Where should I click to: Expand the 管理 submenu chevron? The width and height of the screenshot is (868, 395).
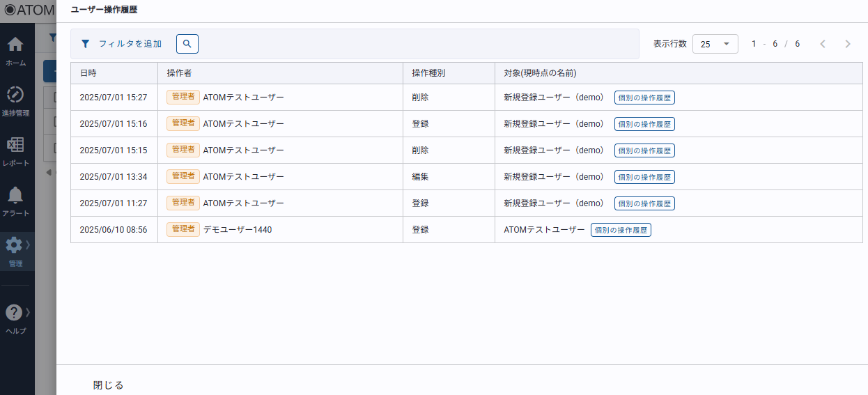tap(28, 245)
